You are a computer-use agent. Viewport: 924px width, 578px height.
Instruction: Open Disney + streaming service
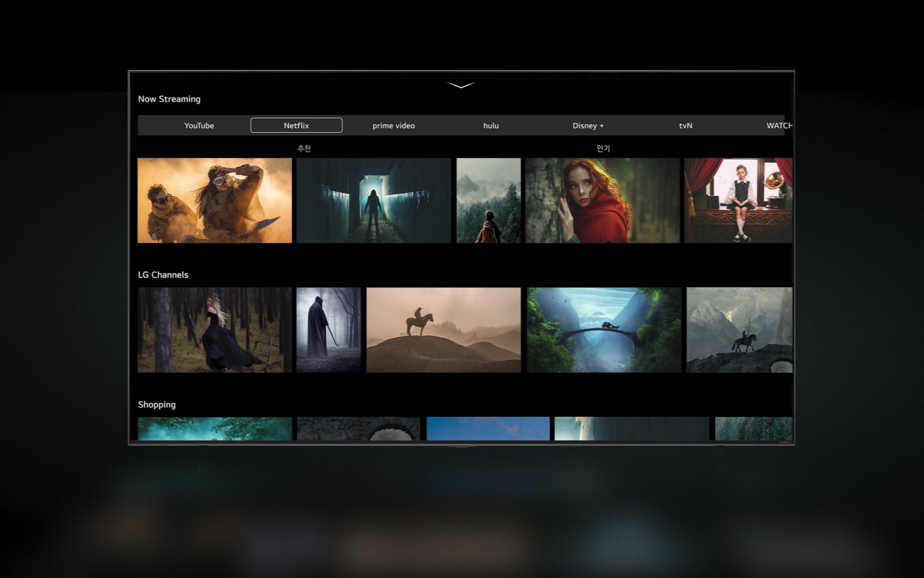pyautogui.click(x=588, y=125)
